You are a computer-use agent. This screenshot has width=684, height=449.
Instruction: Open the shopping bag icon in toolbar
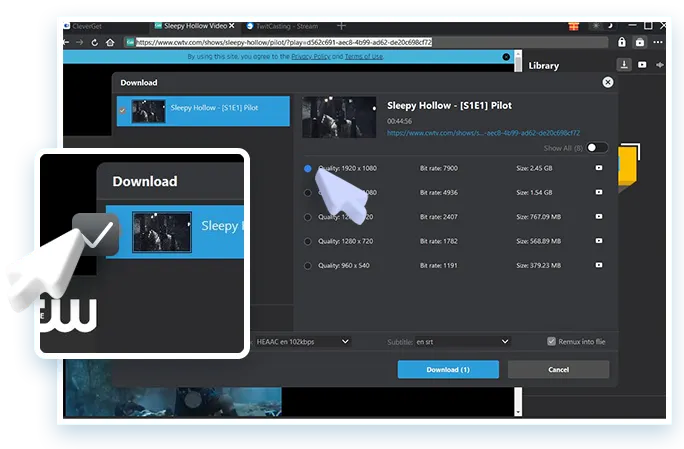tap(640, 42)
